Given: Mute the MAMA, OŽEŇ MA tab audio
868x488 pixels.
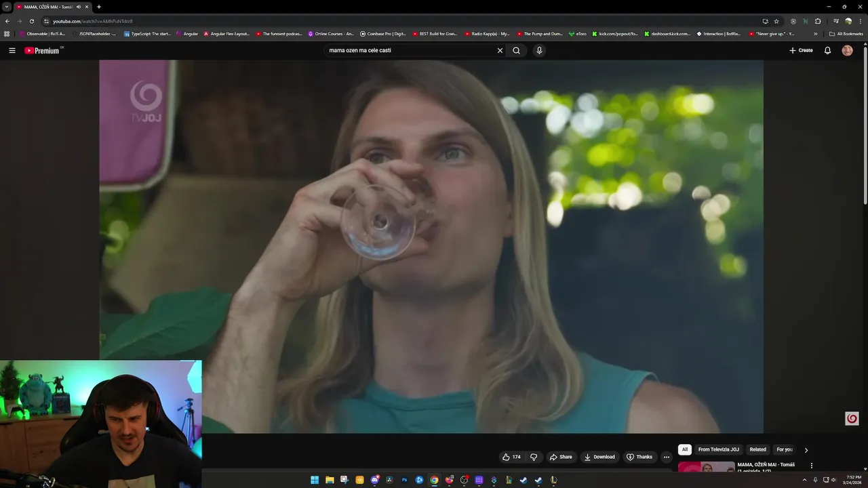Looking at the screenshot, I should (x=79, y=7).
